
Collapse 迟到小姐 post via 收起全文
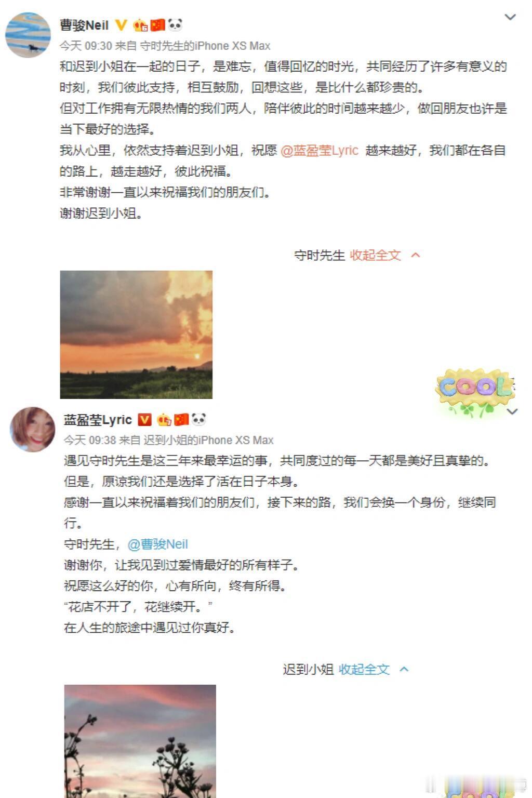coord(364,669)
